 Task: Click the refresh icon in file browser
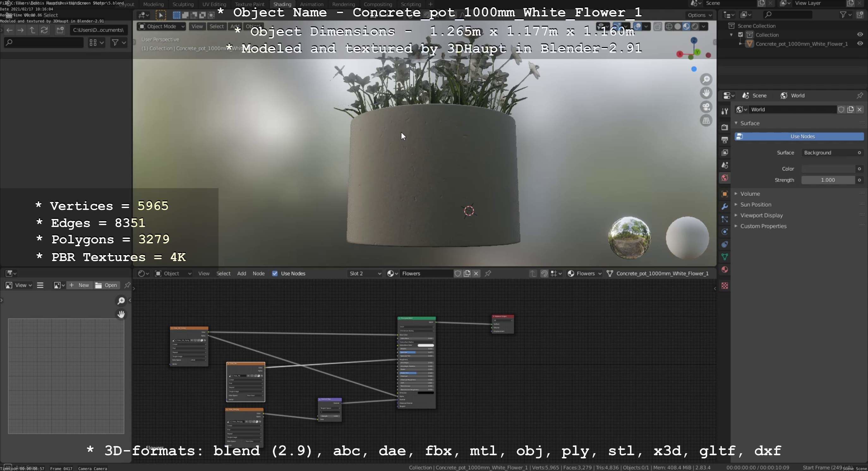coord(44,30)
